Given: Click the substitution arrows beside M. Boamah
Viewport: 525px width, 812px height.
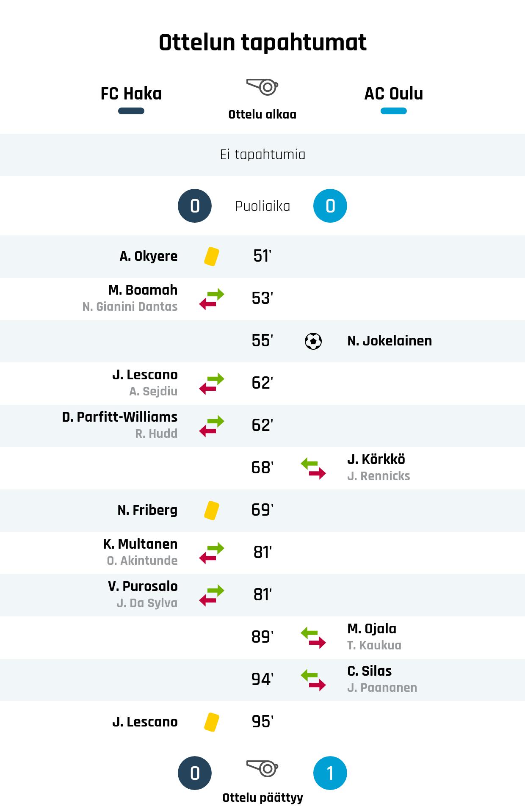Looking at the screenshot, I should [212, 299].
